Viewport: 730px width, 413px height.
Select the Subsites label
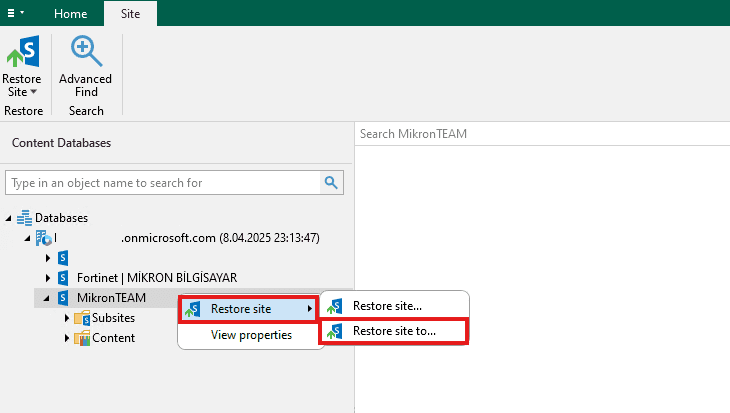[113, 318]
